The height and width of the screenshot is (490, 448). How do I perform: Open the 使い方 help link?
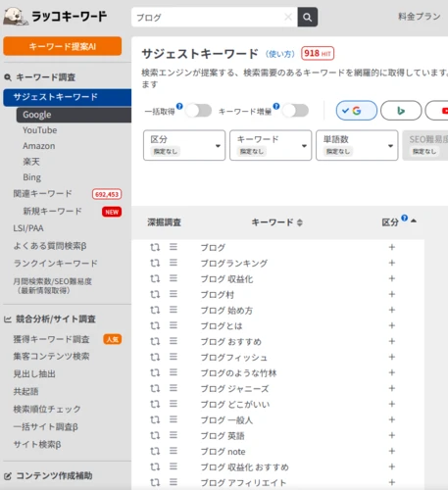pyautogui.click(x=280, y=54)
